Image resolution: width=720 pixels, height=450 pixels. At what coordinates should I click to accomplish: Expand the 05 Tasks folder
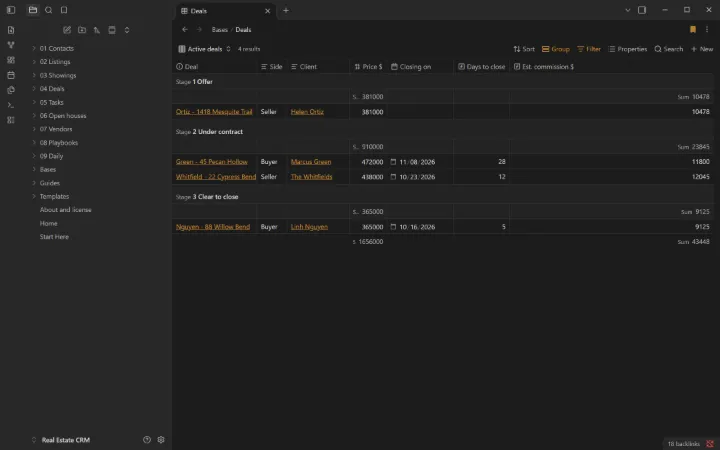[x=51, y=102]
